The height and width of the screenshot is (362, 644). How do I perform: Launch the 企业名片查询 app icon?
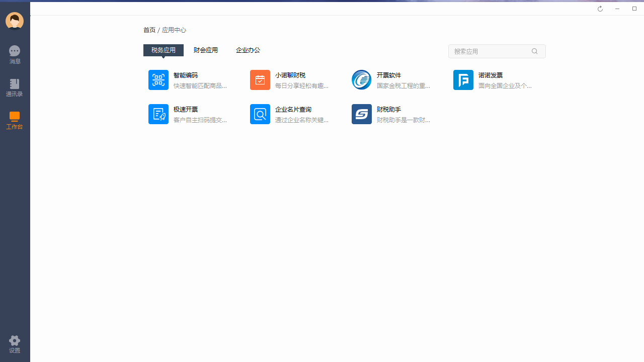tap(260, 114)
